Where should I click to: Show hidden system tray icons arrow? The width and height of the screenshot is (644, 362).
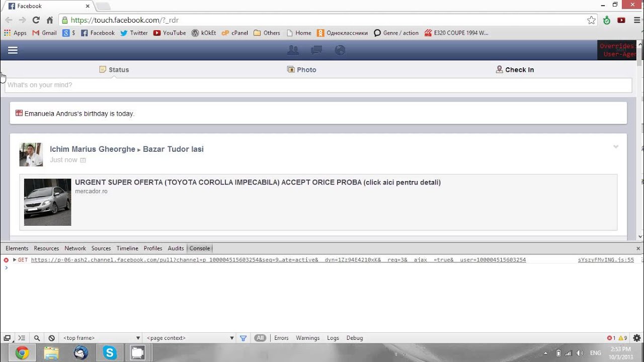click(545, 353)
